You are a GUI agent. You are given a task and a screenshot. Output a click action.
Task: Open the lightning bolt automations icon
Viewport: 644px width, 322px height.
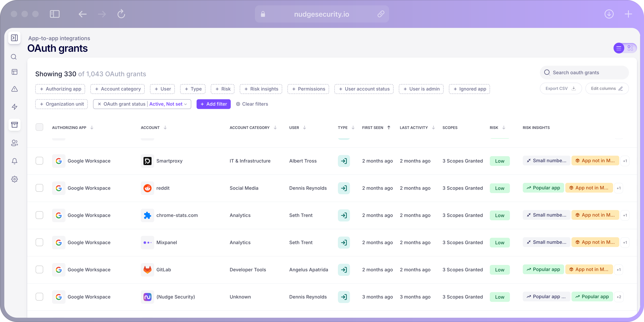click(x=14, y=107)
